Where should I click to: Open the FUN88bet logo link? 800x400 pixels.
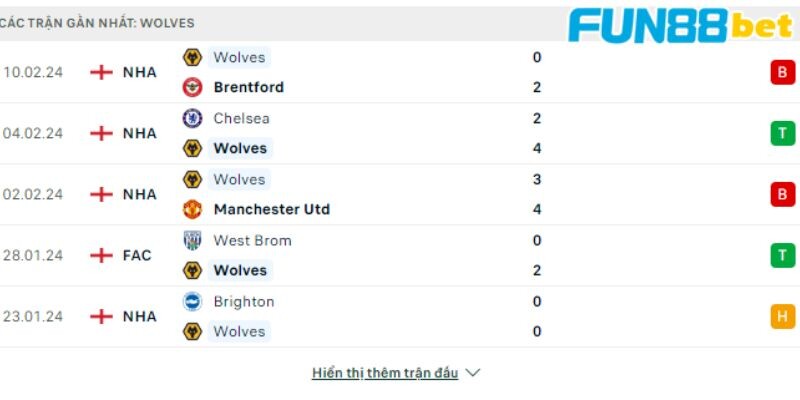(x=682, y=25)
